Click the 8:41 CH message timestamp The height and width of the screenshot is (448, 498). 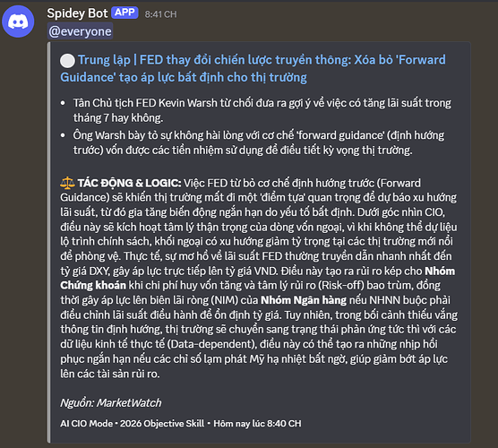[x=160, y=14]
